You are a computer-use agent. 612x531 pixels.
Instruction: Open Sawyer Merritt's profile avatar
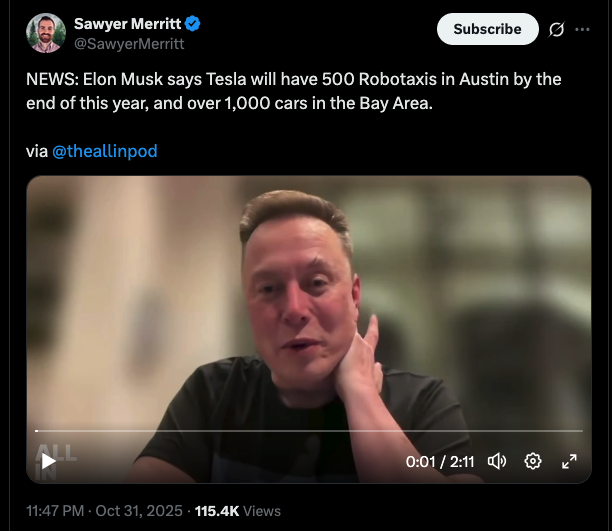pos(46,34)
